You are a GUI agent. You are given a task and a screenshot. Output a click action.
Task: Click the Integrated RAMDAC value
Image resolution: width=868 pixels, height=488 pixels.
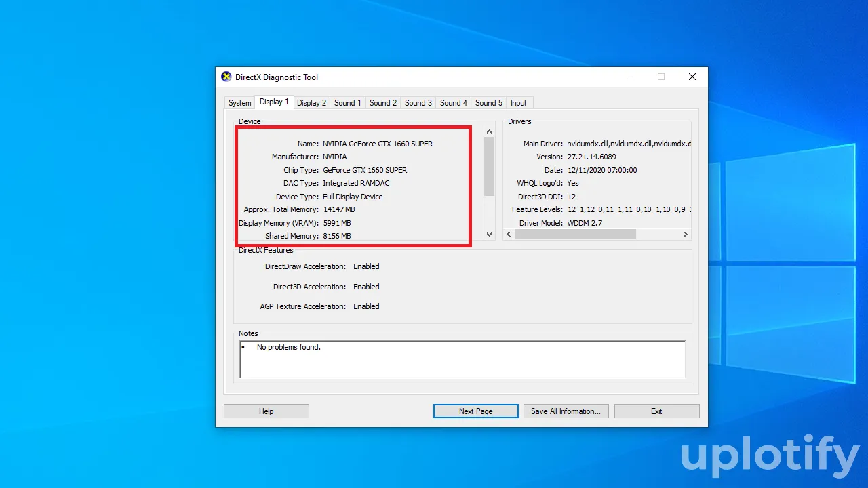point(356,183)
